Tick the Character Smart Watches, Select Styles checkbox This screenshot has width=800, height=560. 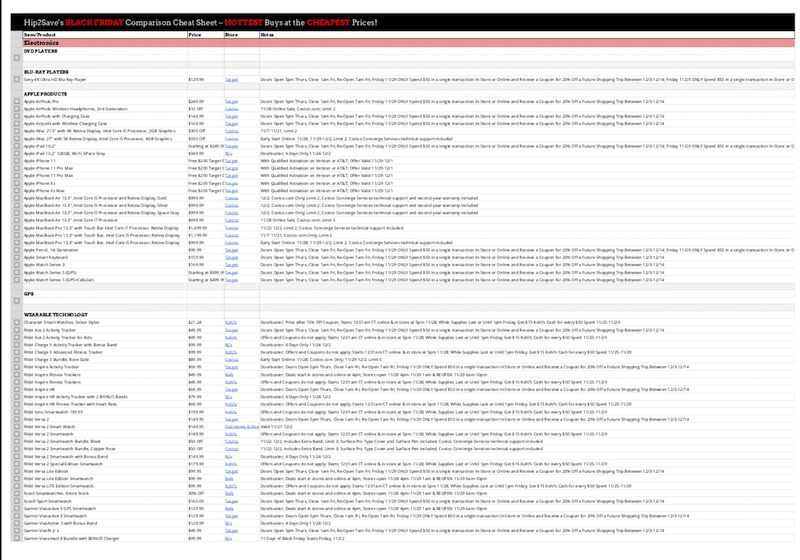click(17, 322)
